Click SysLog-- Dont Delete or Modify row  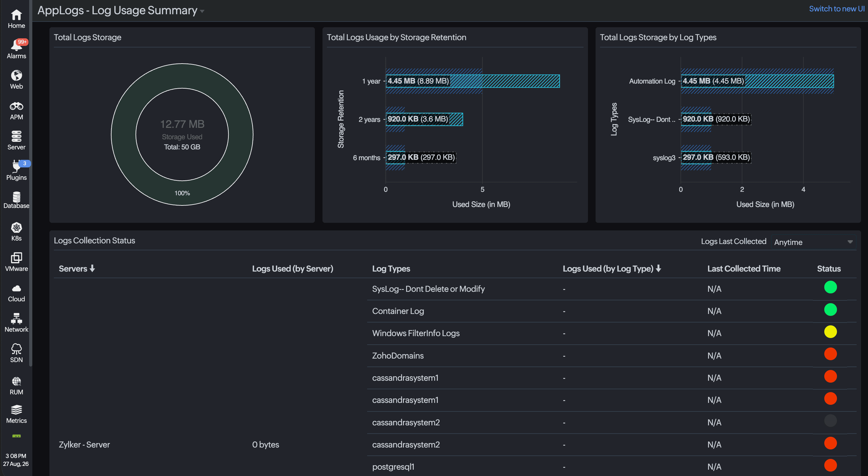coord(428,289)
